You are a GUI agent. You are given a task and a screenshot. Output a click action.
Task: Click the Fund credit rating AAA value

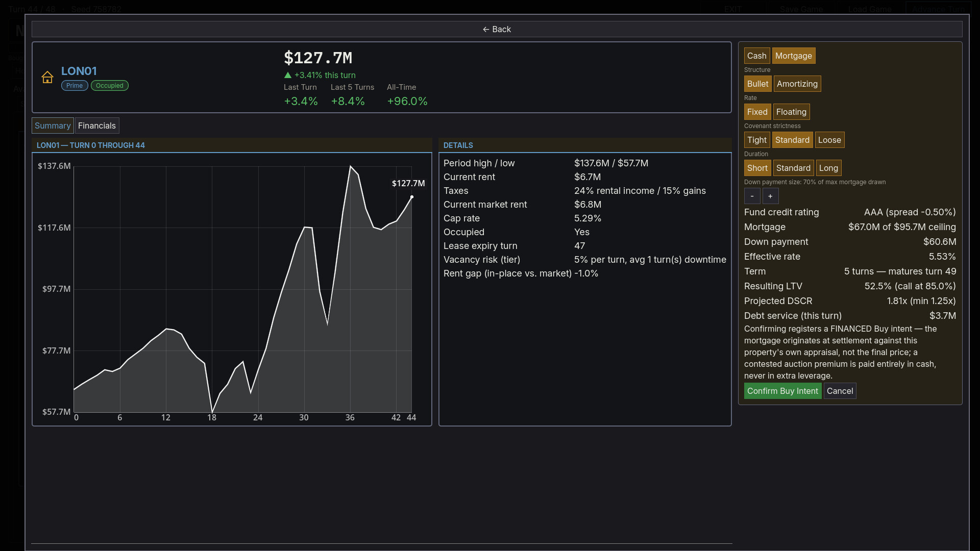click(x=910, y=212)
